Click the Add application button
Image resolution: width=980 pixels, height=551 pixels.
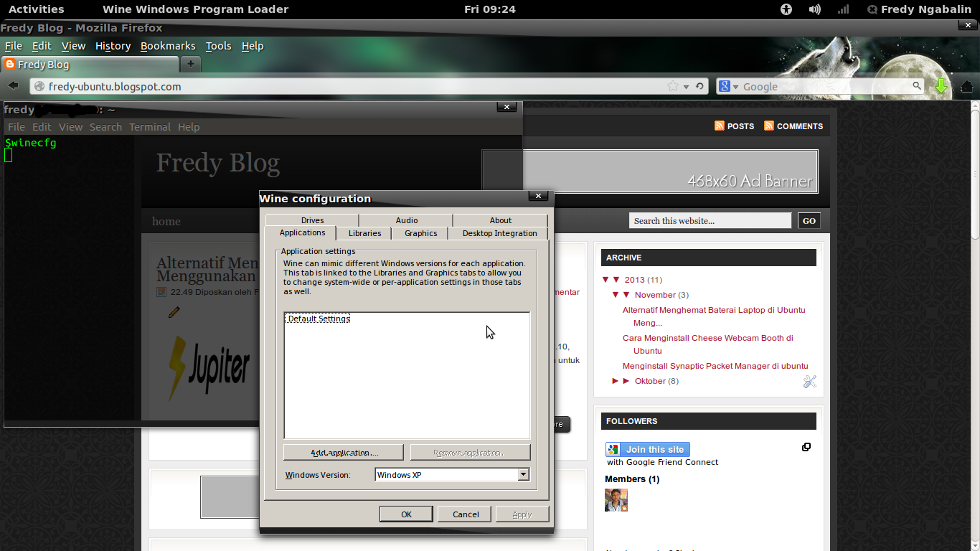click(x=344, y=453)
